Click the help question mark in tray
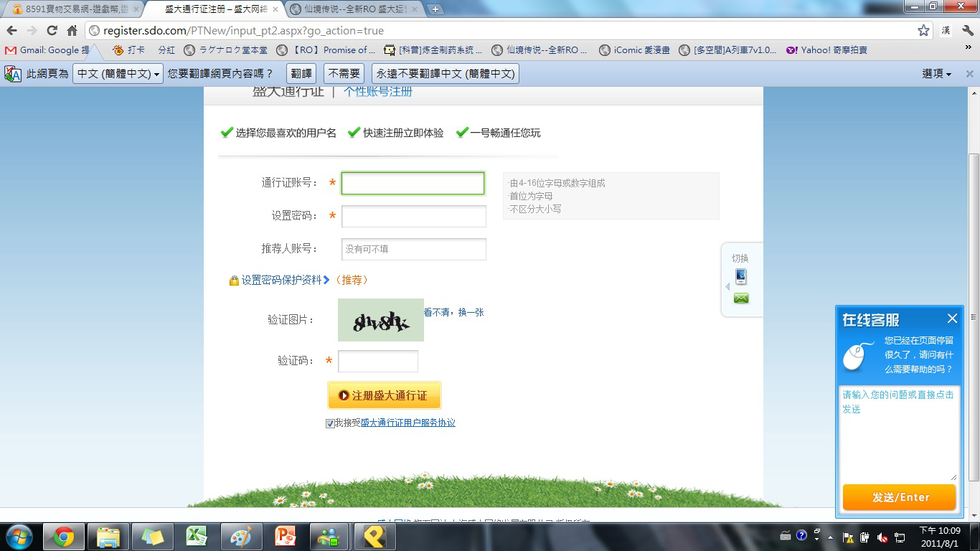980x551 pixels. coord(801,535)
